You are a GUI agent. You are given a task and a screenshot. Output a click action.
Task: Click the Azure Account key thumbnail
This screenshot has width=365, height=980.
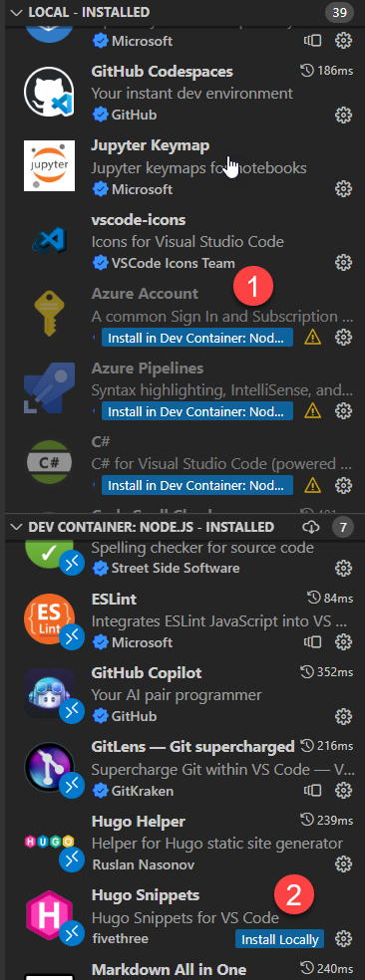pyautogui.click(x=49, y=315)
